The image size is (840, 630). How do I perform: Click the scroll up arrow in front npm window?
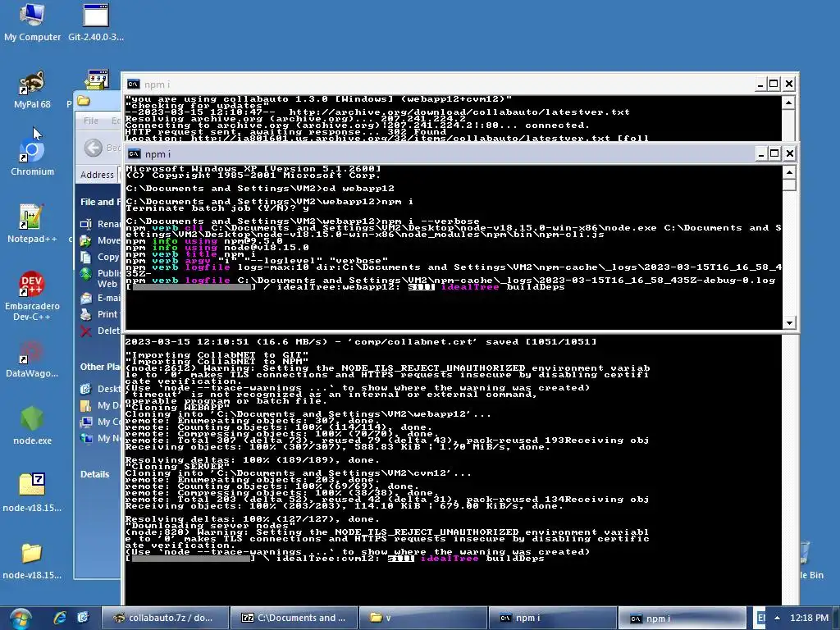point(789,172)
